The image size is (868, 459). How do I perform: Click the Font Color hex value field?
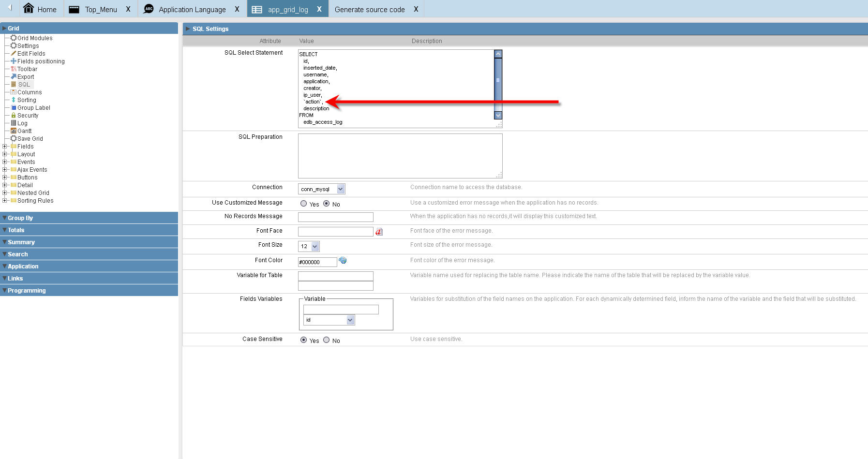[x=317, y=262]
